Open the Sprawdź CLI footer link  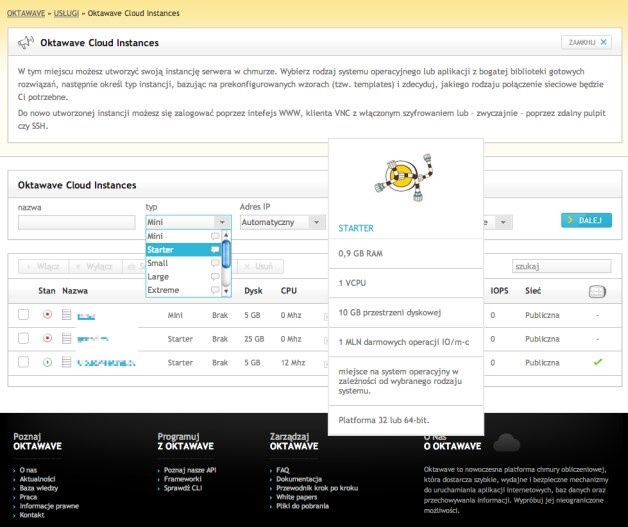click(x=183, y=488)
